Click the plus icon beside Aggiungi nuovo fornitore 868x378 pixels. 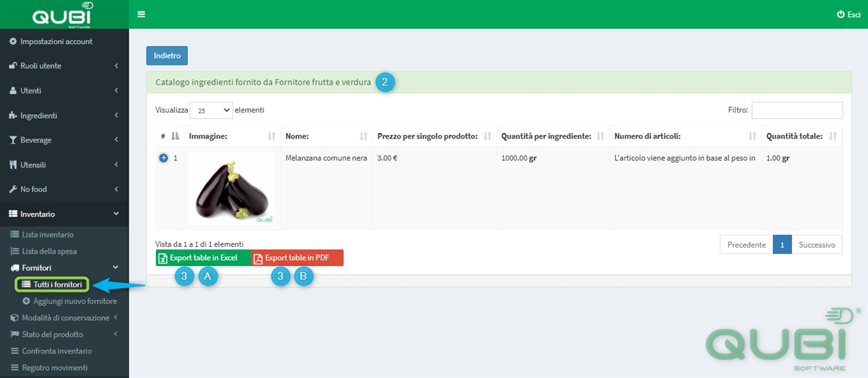tap(26, 301)
